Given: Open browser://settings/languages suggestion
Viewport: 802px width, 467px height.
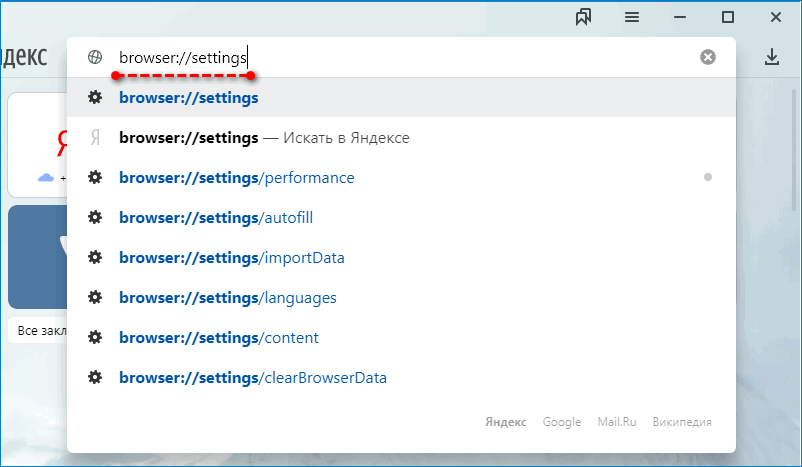Looking at the screenshot, I should point(227,298).
